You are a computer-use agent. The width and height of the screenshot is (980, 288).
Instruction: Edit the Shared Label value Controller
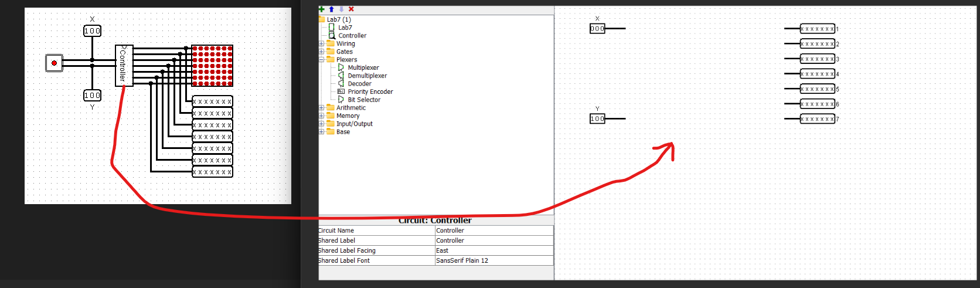pyautogui.click(x=494, y=240)
